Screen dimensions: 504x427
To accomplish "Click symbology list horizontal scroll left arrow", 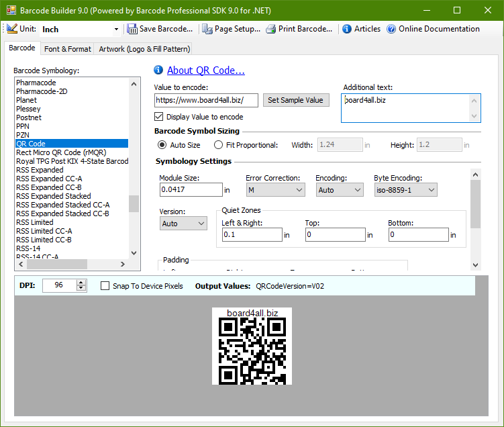I will click(21, 265).
